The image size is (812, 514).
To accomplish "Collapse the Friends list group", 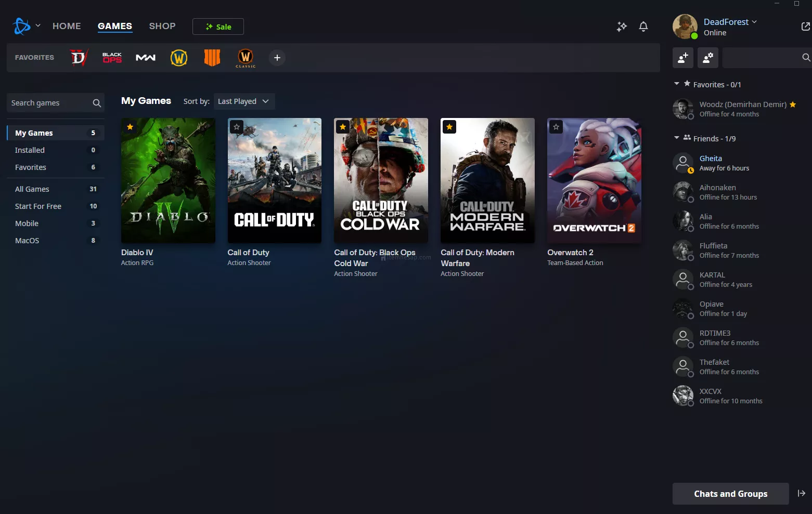I will click(x=677, y=138).
